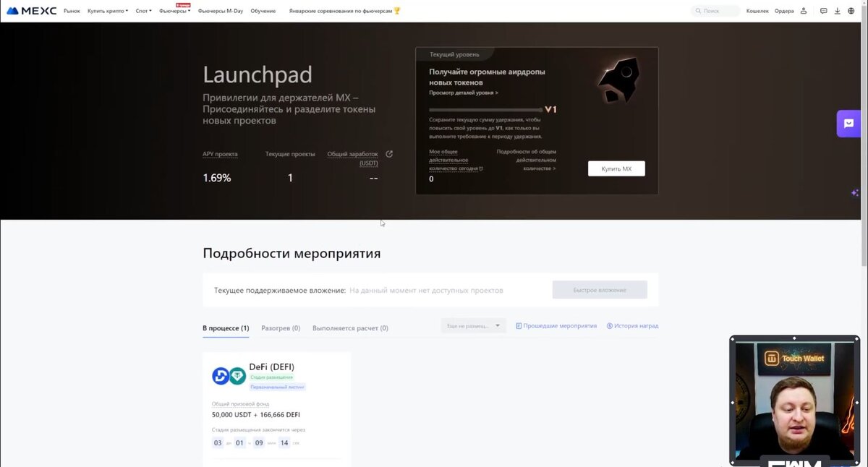Click the Launchpad heading
Screen dimensions: 868x467
258,74
